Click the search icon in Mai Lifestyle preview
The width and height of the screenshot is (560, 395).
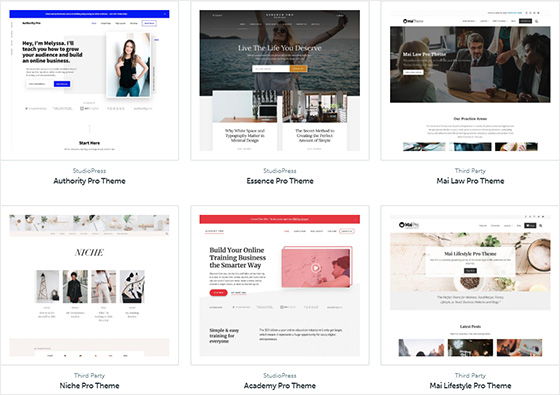(540, 226)
